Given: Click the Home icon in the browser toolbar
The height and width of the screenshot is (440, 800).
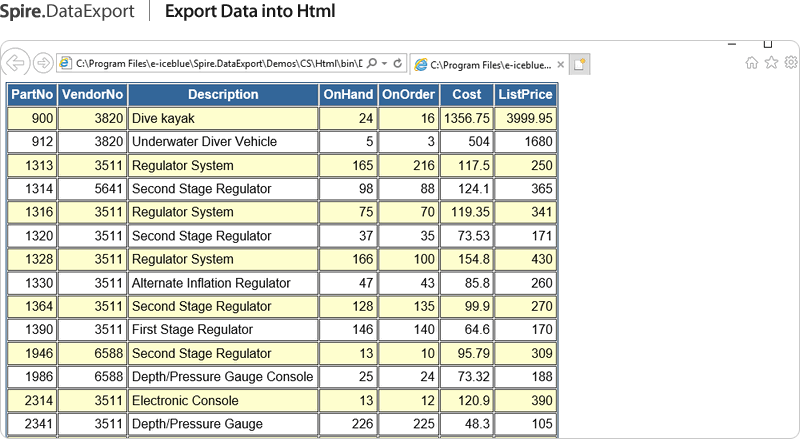Looking at the screenshot, I should tap(752, 63).
